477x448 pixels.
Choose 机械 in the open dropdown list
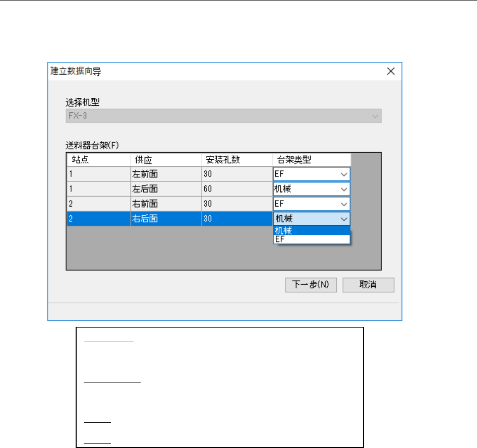click(x=312, y=231)
